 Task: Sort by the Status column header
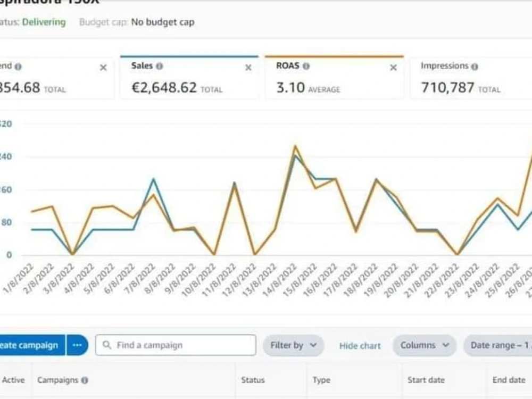coord(253,380)
